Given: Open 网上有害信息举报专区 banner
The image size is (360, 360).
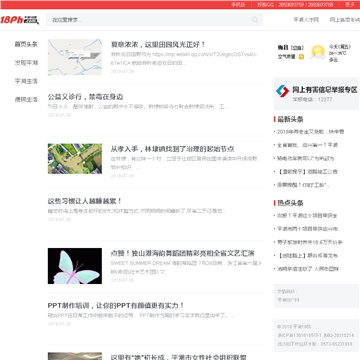Looking at the screenshot, I should tap(316, 94).
